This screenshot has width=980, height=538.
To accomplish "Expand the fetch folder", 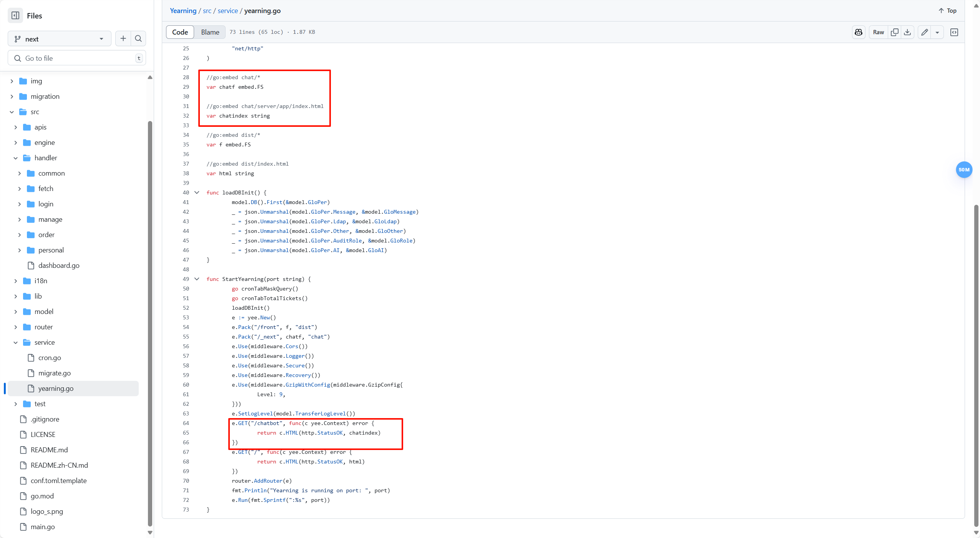I will pos(20,189).
